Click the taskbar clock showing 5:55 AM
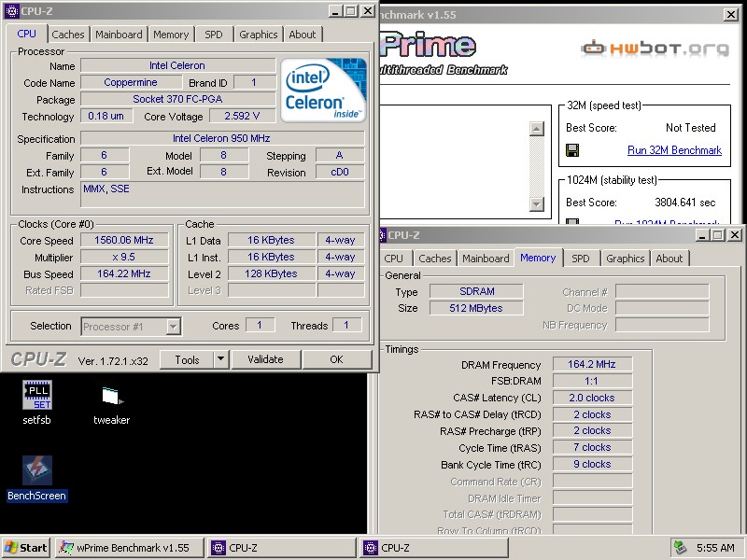This screenshot has width=747, height=560. tap(715, 548)
